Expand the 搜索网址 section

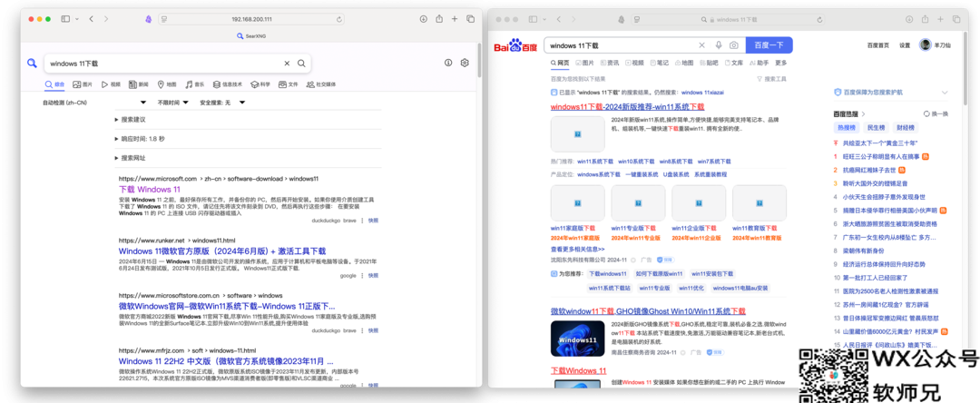131,158
